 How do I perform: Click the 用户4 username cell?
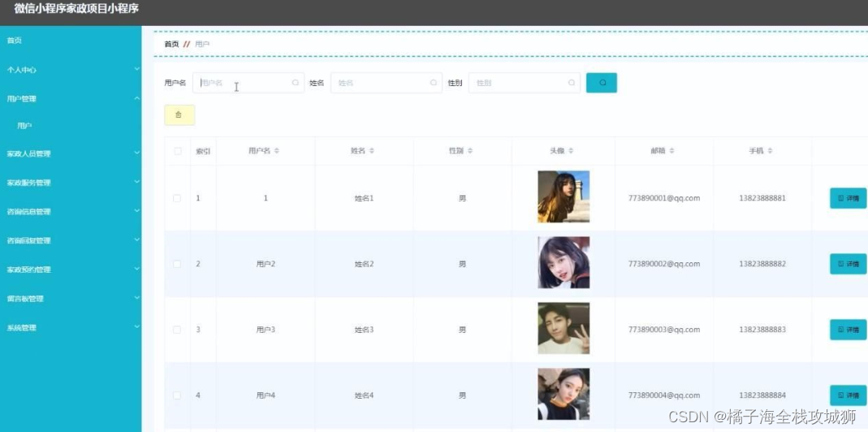click(266, 395)
